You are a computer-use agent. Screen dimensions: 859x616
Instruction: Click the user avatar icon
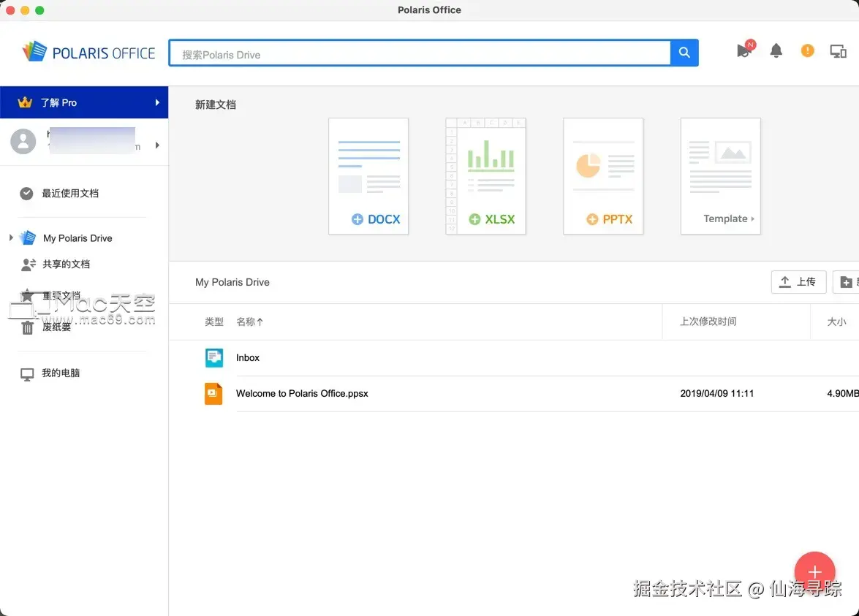click(x=23, y=141)
